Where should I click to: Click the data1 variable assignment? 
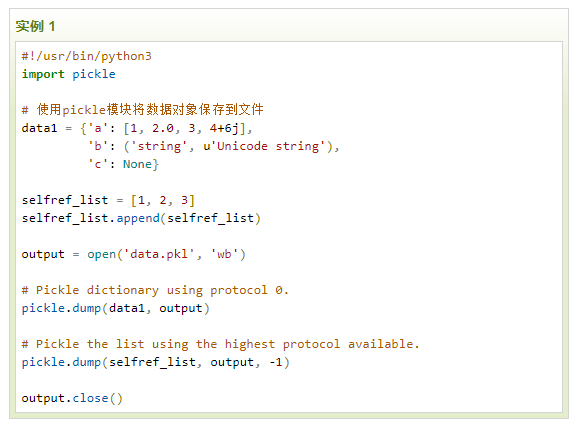pos(39,128)
